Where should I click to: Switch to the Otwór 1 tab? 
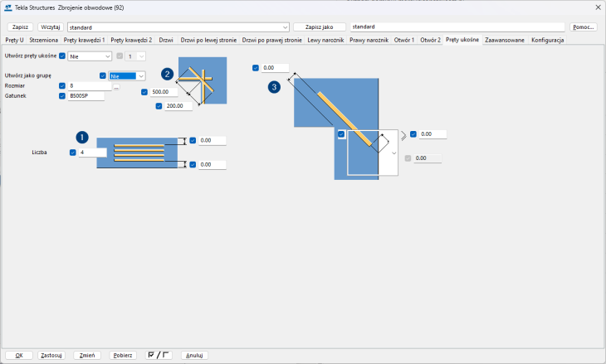(x=404, y=40)
